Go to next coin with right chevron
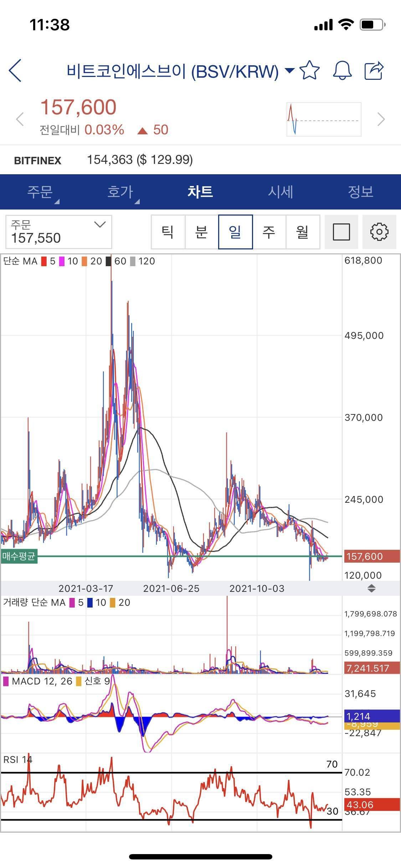This screenshot has width=401, height=868. click(381, 119)
